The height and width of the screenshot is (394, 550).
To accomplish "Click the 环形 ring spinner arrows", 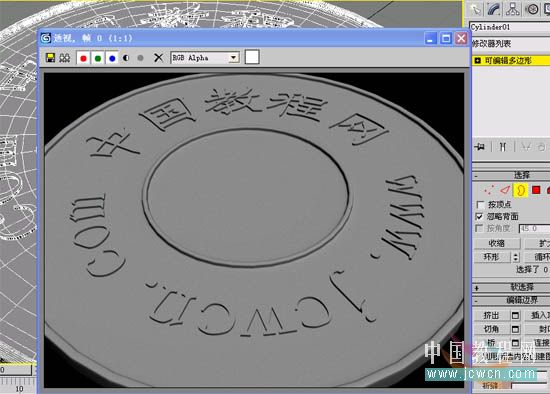I will 516,257.
